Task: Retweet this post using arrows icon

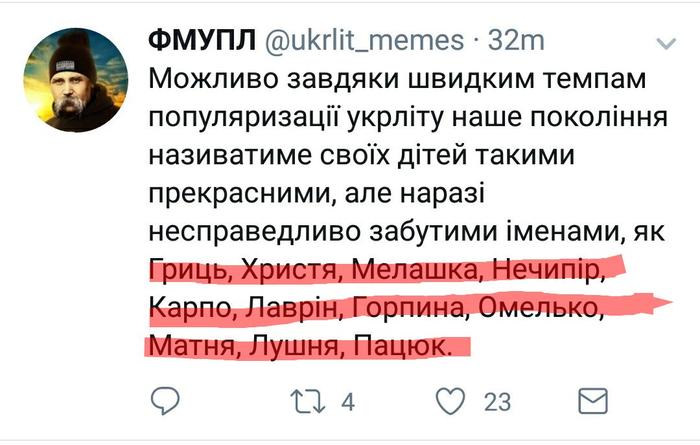Action: [x=301, y=402]
